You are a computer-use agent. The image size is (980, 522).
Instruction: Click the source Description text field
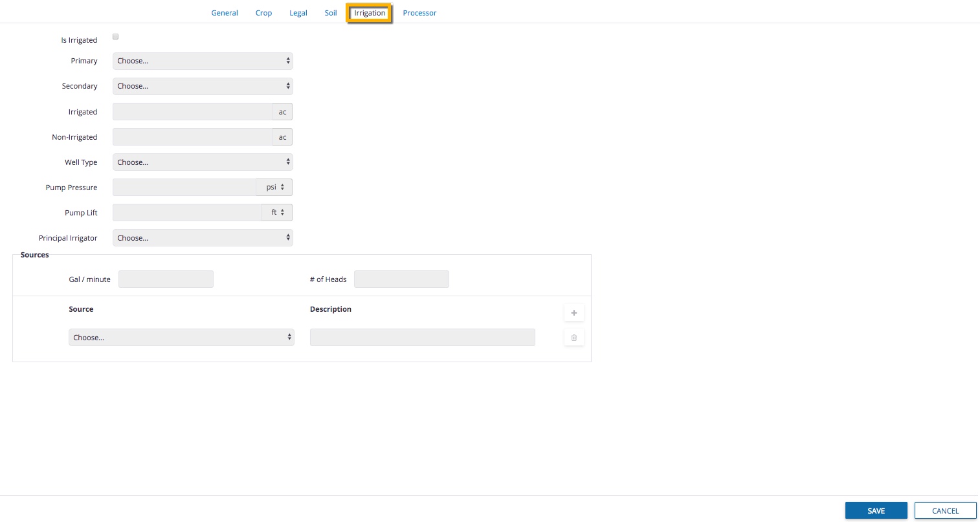coord(422,338)
